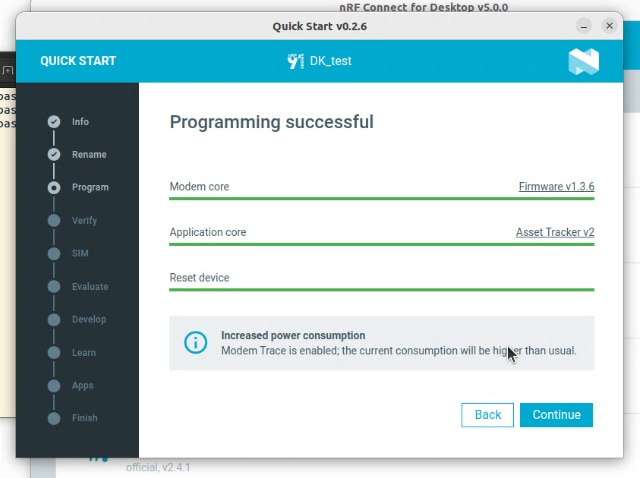The width and height of the screenshot is (640, 478).
Task: Click the Verify step circle
Action: (x=54, y=220)
